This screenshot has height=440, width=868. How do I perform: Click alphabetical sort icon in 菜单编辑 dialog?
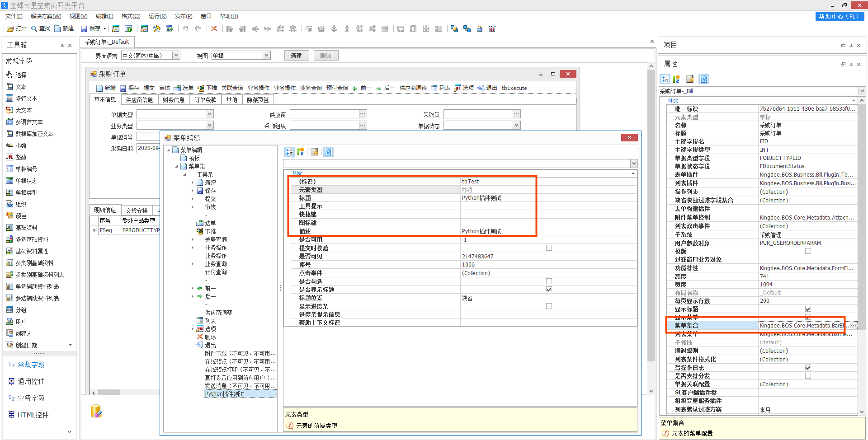300,152
